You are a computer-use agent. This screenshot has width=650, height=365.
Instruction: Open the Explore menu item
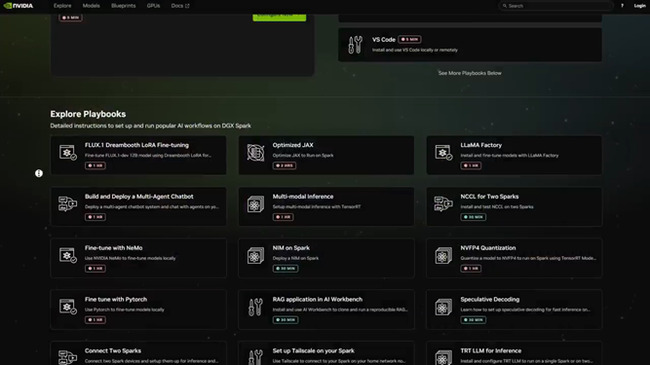tap(62, 6)
